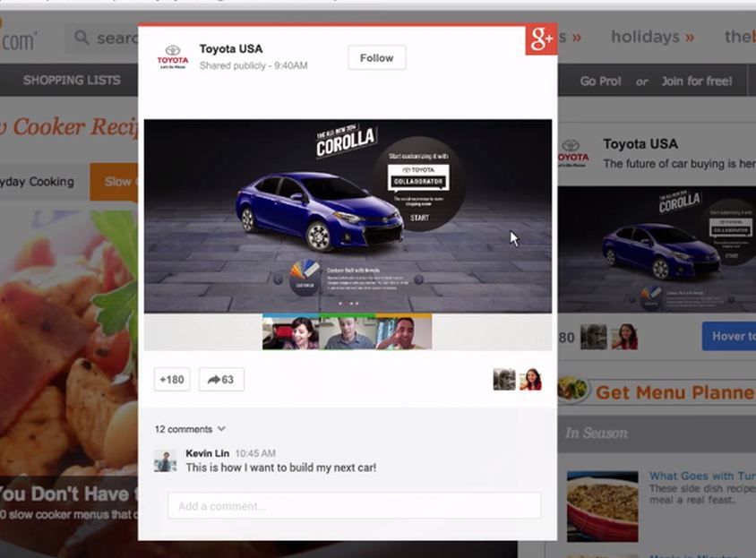Viewport: 756px width, 558px height.
Task: Open What Goes with Turkey article link
Action: pyautogui.click(x=702, y=476)
